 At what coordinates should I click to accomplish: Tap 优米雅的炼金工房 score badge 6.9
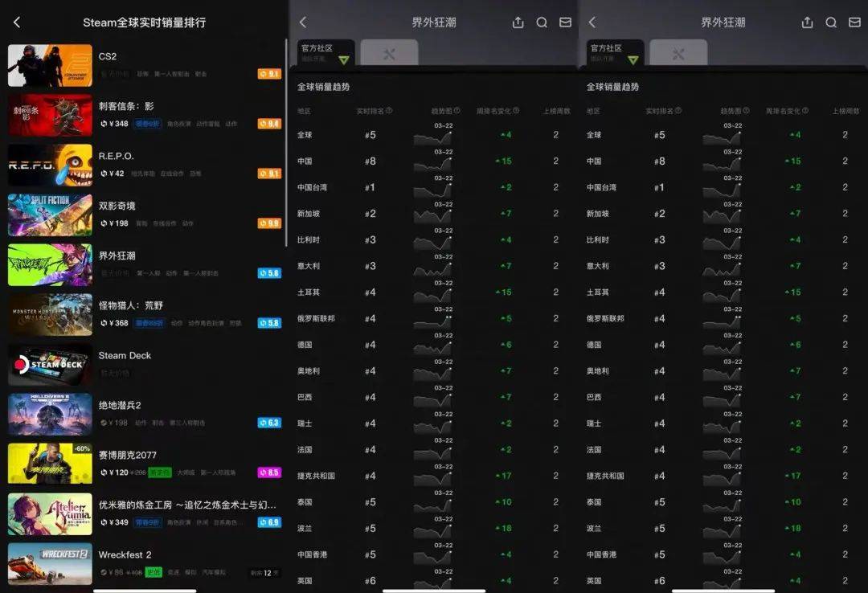[x=269, y=522]
